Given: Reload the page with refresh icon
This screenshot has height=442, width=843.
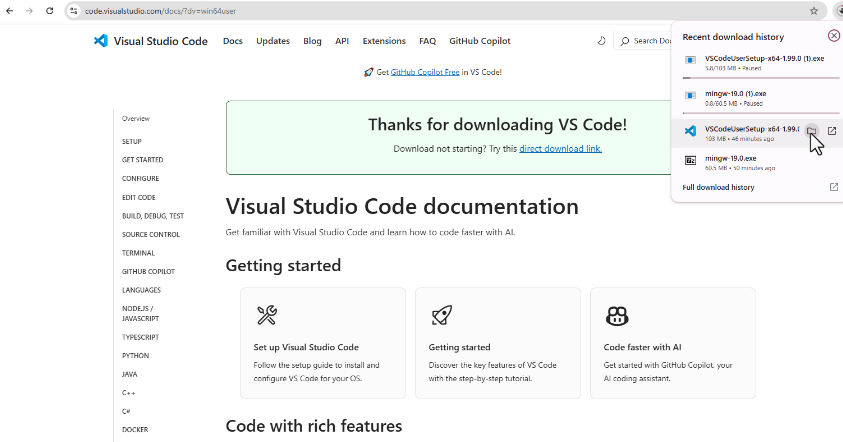Looking at the screenshot, I should pyautogui.click(x=49, y=11).
